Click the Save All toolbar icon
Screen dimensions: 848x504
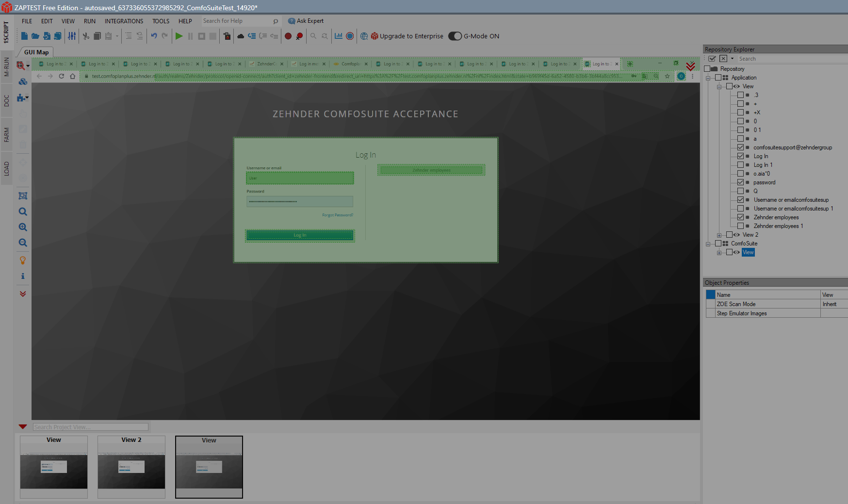click(x=58, y=36)
